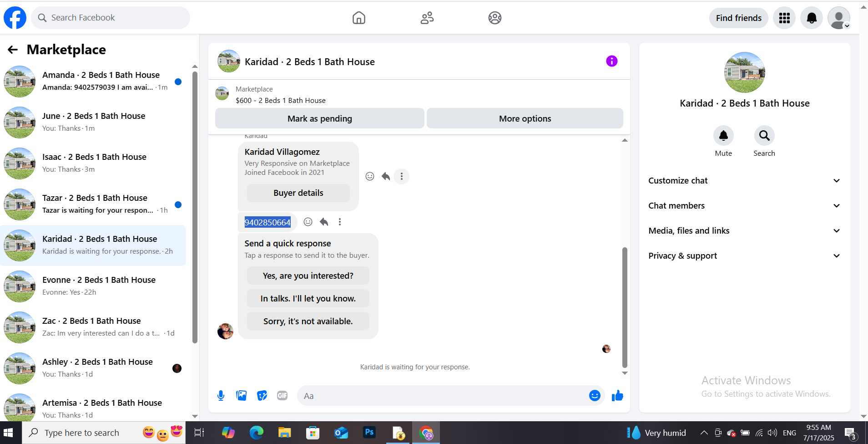This screenshot has width=868, height=444.
Task: Open the taskbar clock showing 9:55 AM
Action: [819, 433]
